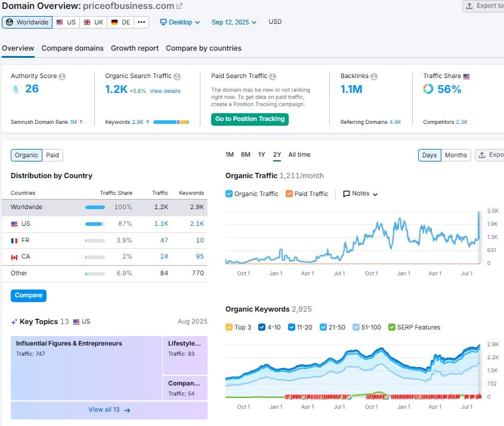Expand the Notes dropdown
The width and height of the screenshot is (504, 426).
click(x=360, y=194)
